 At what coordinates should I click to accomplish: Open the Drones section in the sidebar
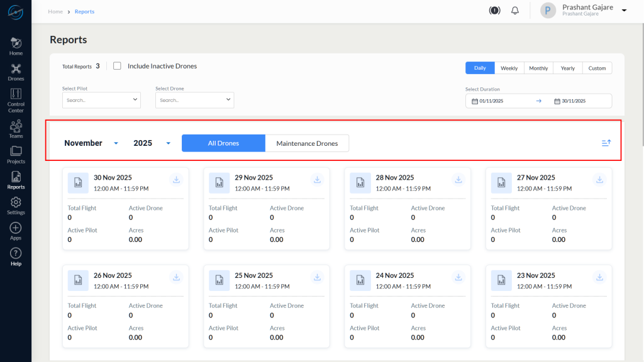click(15, 69)
